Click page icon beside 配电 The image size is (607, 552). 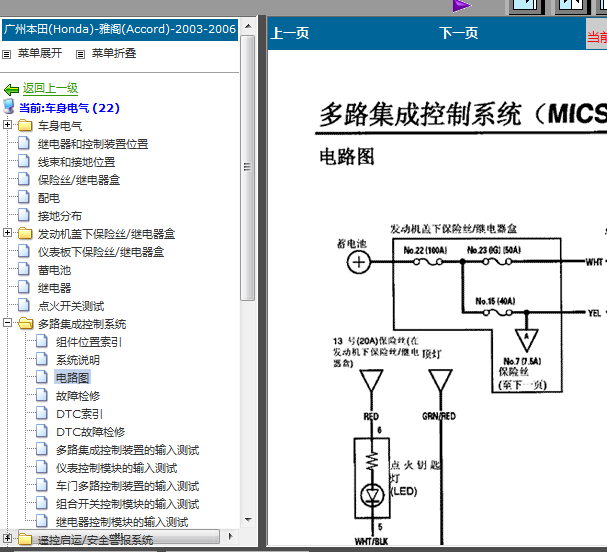[24, 197]
